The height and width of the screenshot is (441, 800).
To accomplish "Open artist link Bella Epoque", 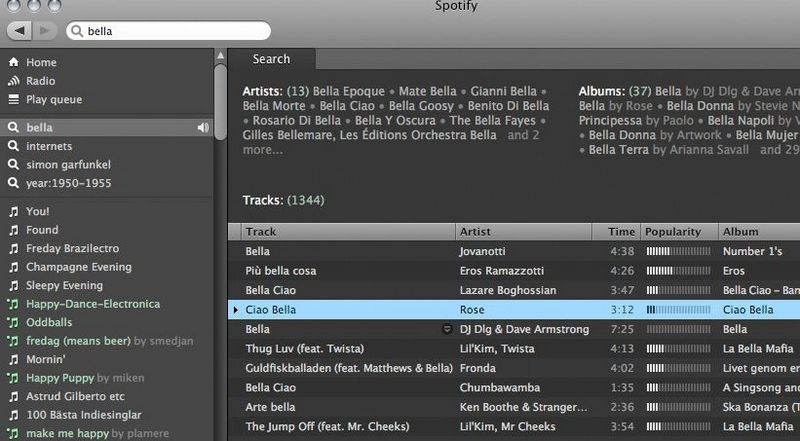I will pyautogui.click(x=348, y=91).
